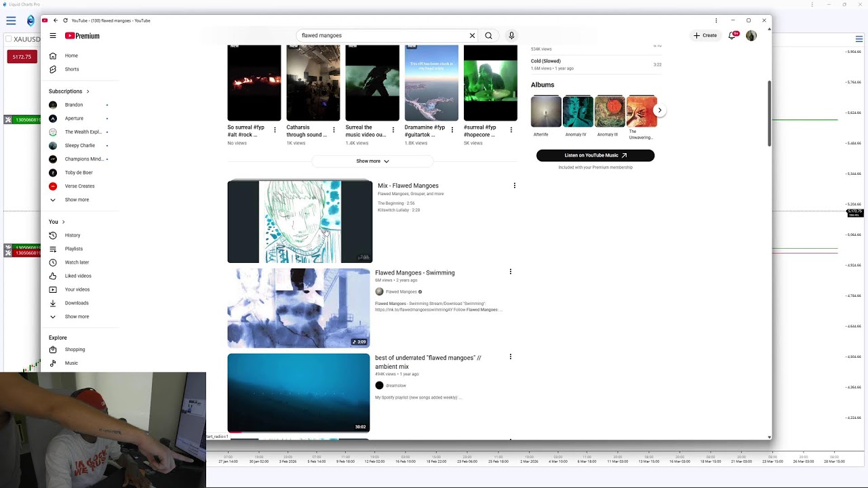This screenshot has height=488, width=868.
Task: Open the three-dot menu for the ambient mix video
Action: click(x=510, y=357)
